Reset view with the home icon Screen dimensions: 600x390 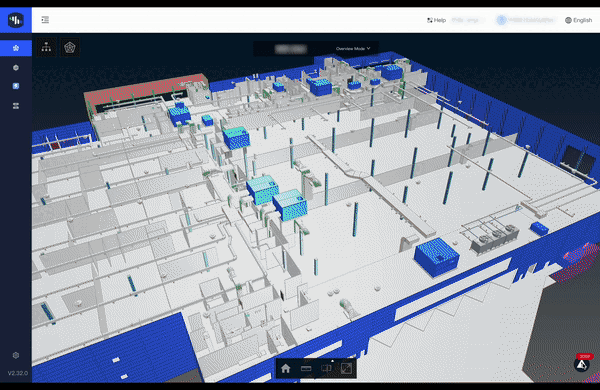coord(285,369)
